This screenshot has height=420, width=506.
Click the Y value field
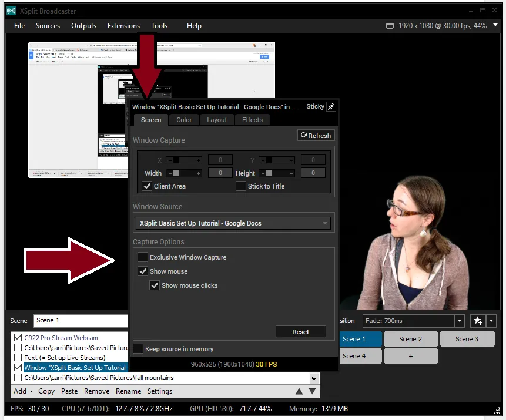tap(313, 160)
